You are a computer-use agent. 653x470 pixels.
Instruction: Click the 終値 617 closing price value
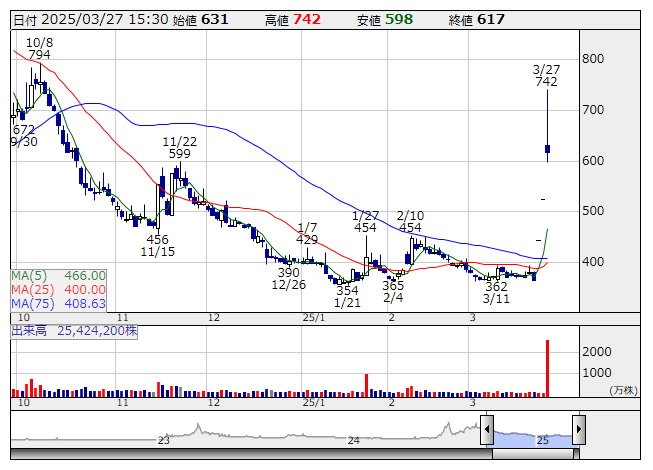click(x=477, y=20)
